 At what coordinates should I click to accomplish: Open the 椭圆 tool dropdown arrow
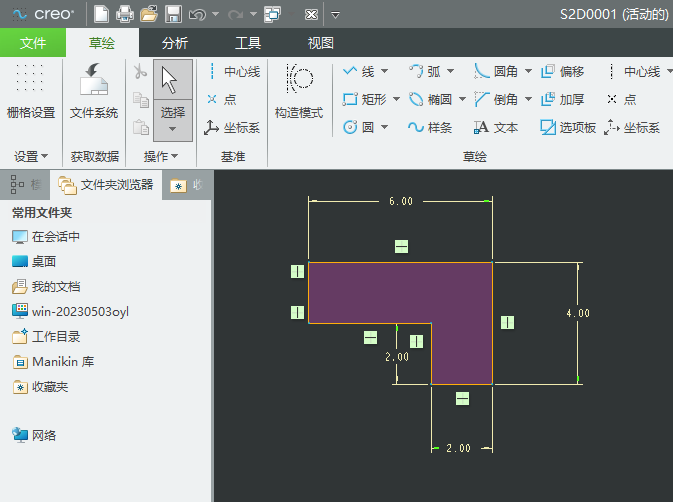pos(463,100)
